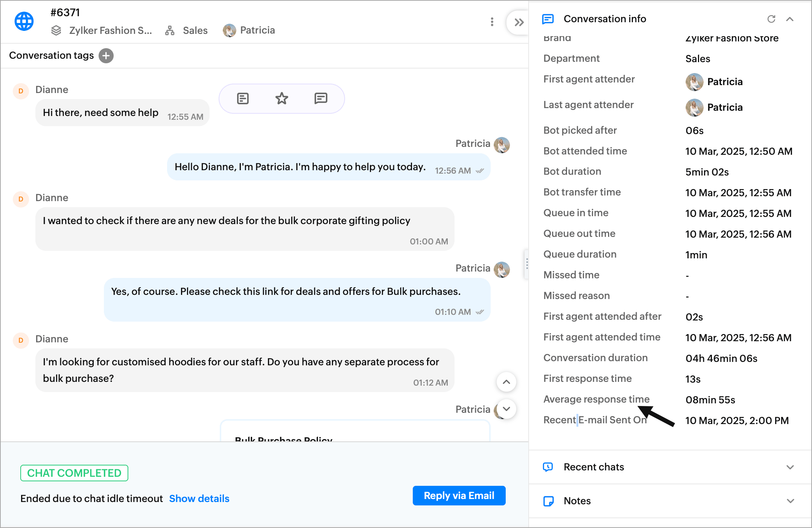This screenshot has height=528, width=812.
Task: Click Patricia agent name in header
Action: coord(257,31)
